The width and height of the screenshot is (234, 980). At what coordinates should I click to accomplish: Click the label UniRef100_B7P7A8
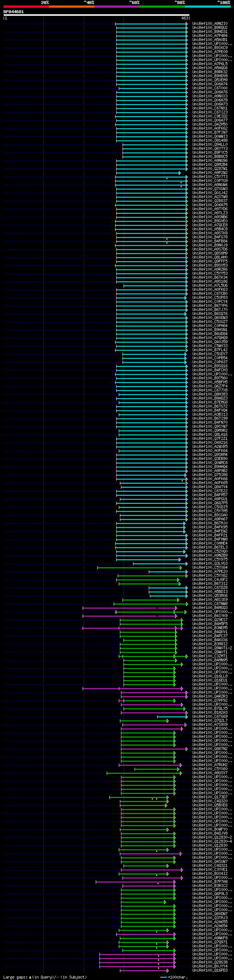pos(210,882)
